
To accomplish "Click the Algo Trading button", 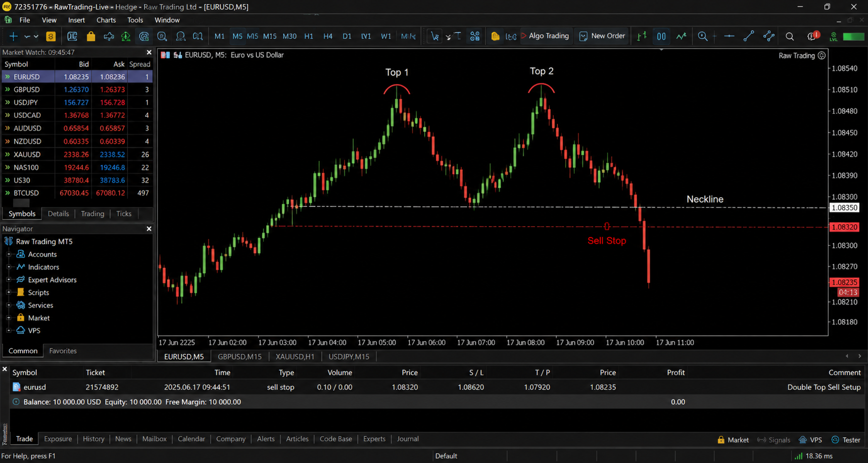I will tap(545, 36).
